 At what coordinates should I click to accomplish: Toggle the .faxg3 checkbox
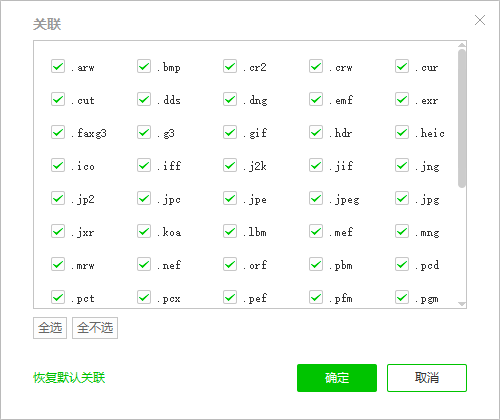(x=58, y=132)
